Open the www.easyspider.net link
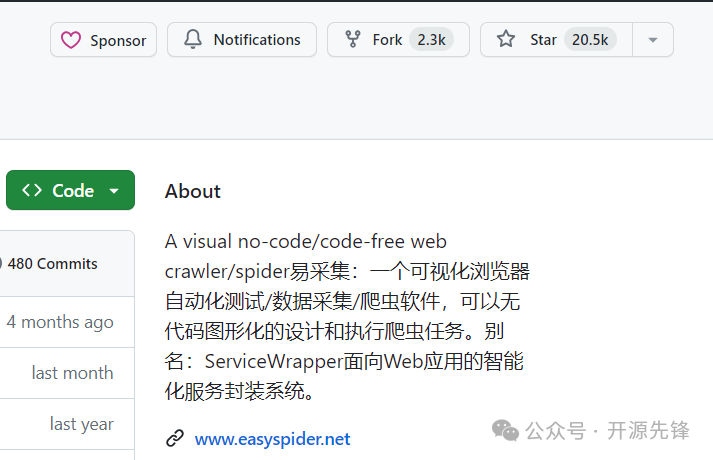 pos(272,439)
